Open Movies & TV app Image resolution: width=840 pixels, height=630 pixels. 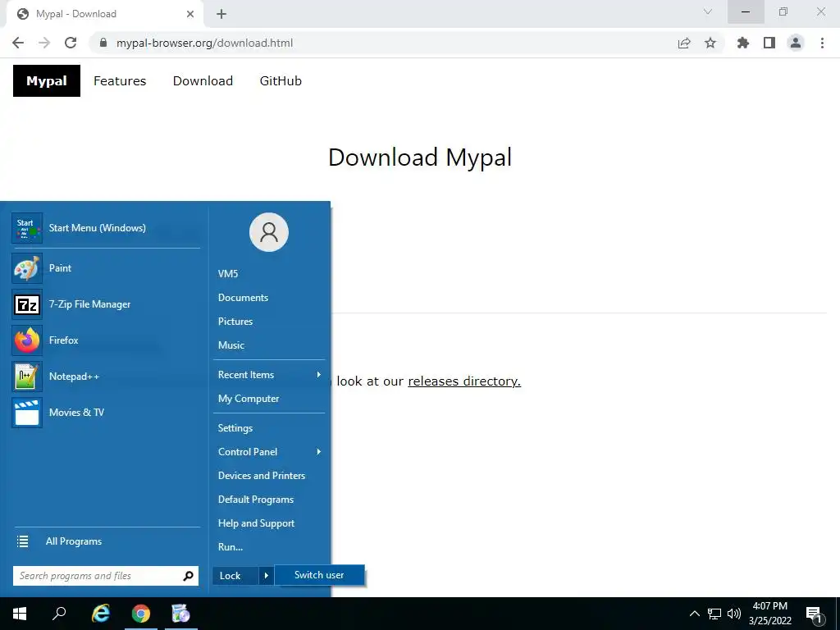76,412
